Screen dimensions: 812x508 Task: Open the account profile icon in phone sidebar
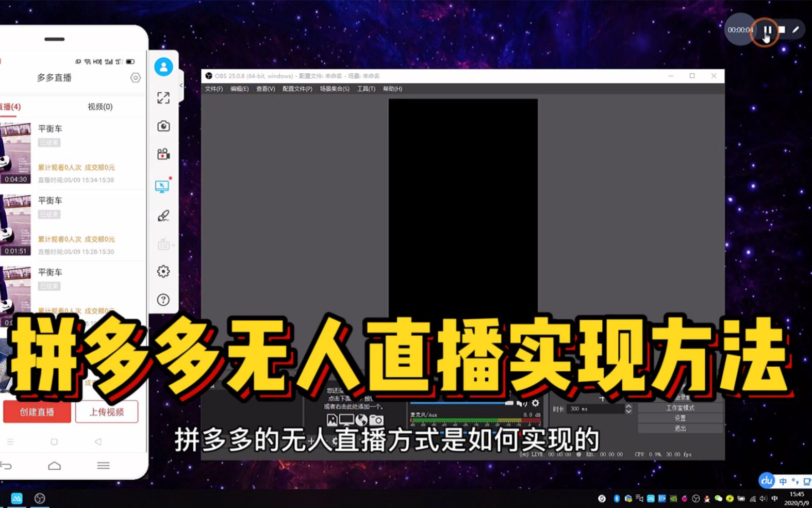163,67
